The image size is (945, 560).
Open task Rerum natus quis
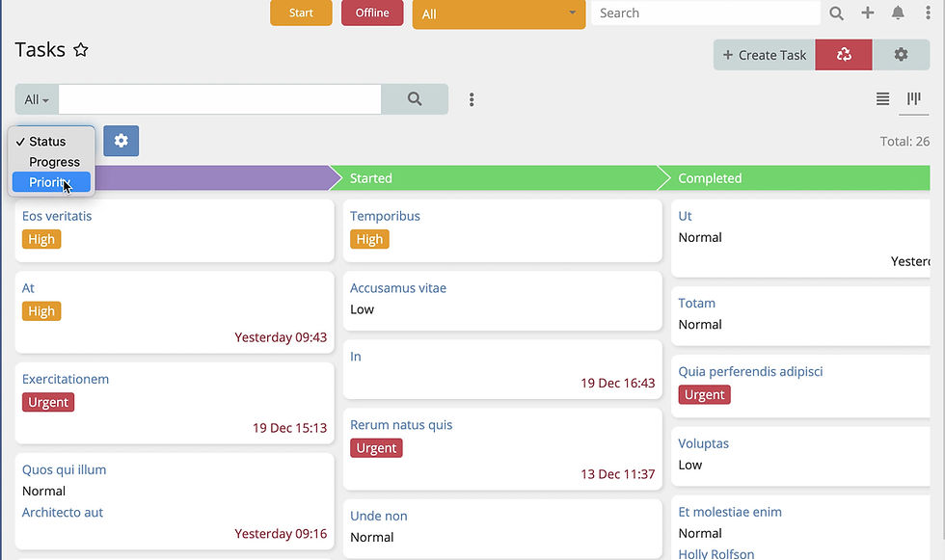401,425
